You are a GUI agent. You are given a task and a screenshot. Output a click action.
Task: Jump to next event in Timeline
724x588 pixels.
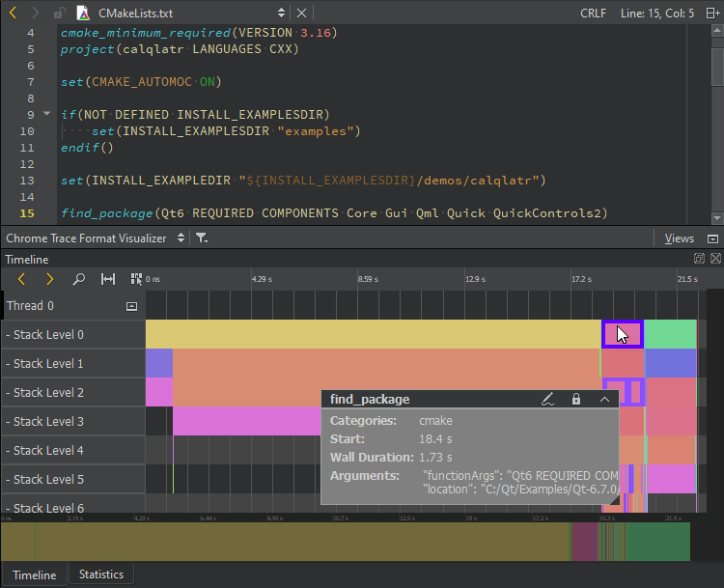50,279
